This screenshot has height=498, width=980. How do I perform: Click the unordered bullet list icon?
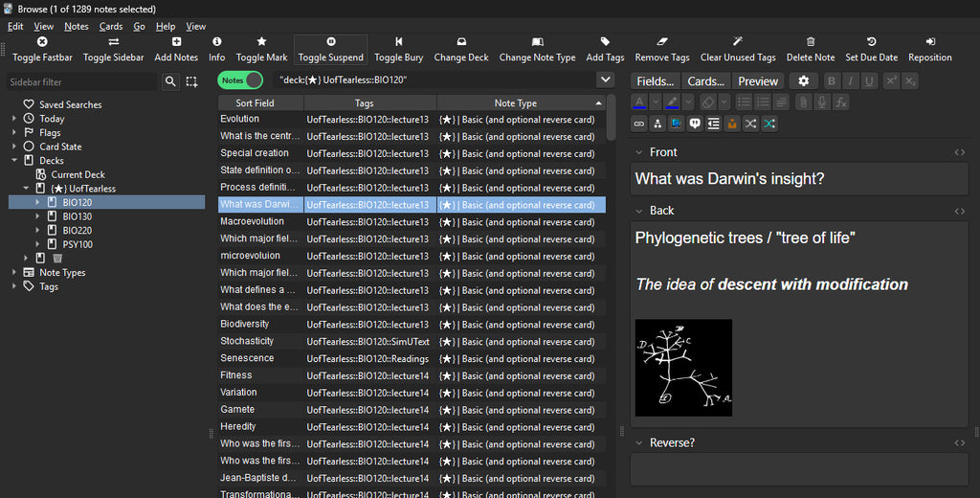click(744, 102)
